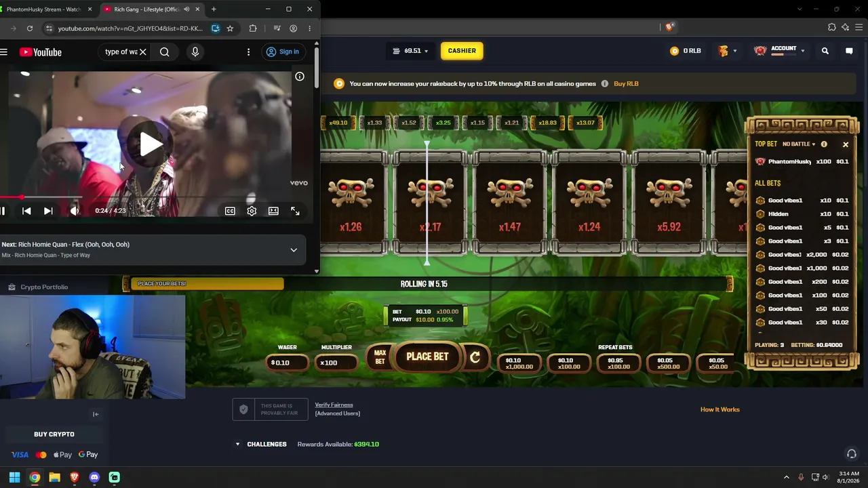Enter YouTube fullscreen mode
Viewport: 868px width, 488px height.
point(295,211)
